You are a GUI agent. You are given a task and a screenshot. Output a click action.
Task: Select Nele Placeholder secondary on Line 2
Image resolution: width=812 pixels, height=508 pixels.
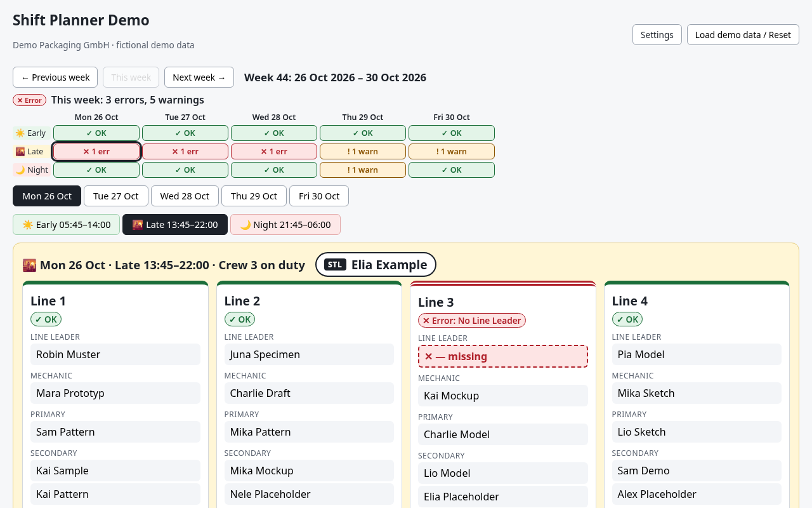pyautogui.click(x=309, y=494)
